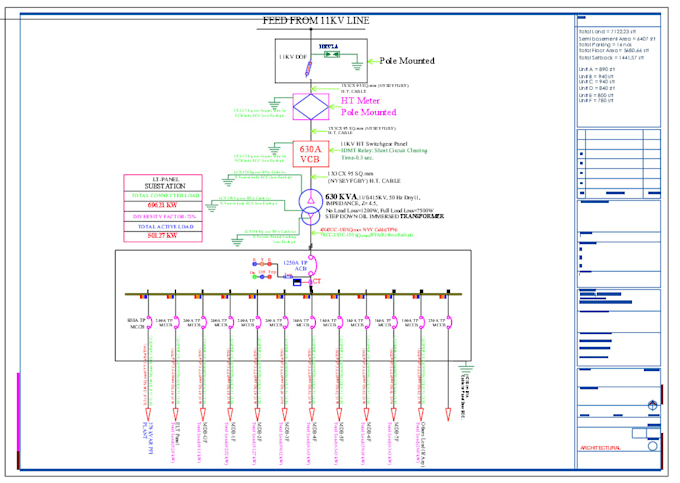Click the blue diamond HT Meter symbol
This screenshot has height=483, width=680.
[311, 107]
